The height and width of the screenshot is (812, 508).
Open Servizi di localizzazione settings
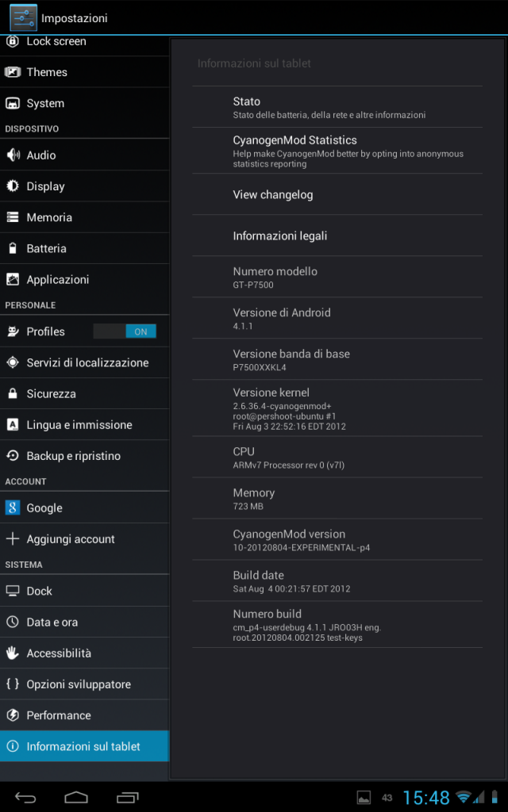coord(84,362)
